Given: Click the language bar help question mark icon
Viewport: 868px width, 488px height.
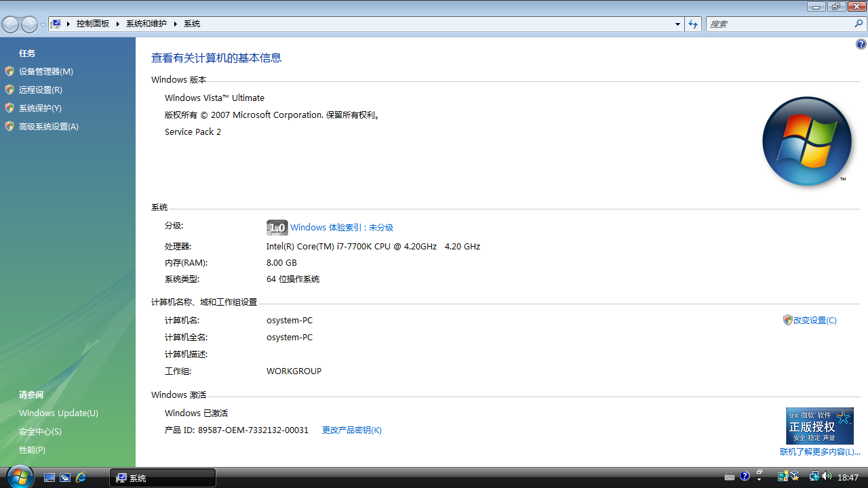Looking at the screenshot, I should 745,476.
